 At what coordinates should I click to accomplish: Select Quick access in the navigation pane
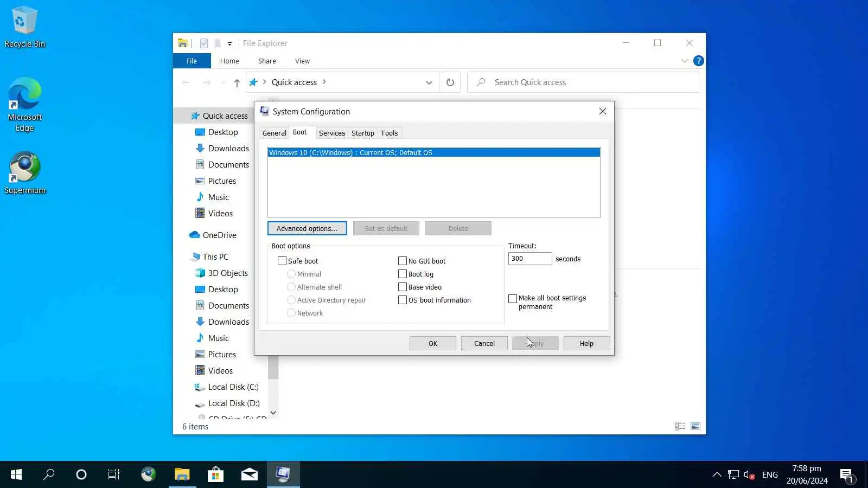225,115
